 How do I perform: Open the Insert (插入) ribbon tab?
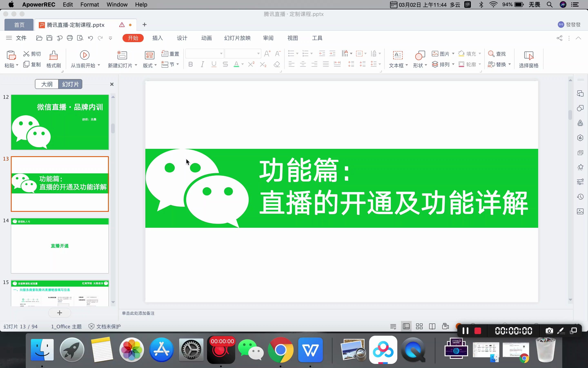point(157,38)
